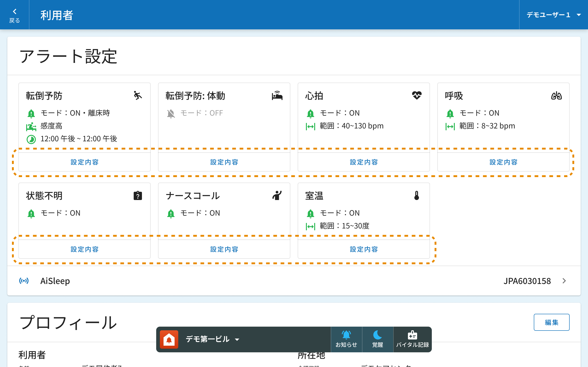Click the bed sensor icon on 転倒予防: 体動 card
The width and height of the screenshot is (588, 367).
[x=277, y=95]
